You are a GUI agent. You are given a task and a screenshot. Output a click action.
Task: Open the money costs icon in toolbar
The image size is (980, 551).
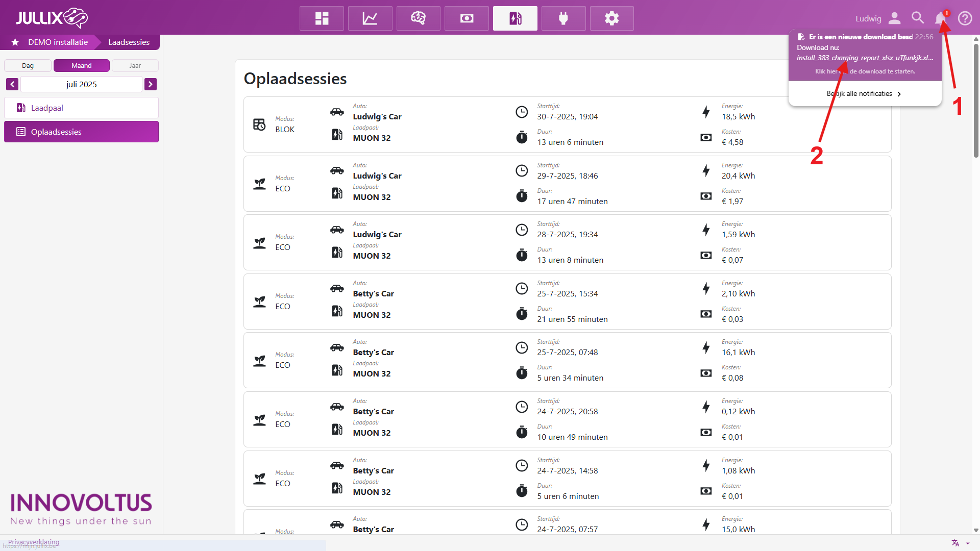(467, 18)
